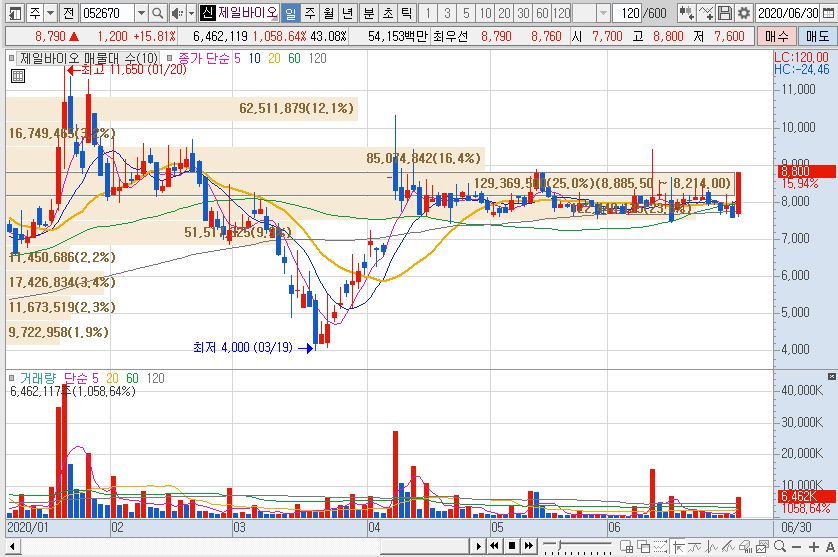Select the 3 interval button

pos(447,13)
